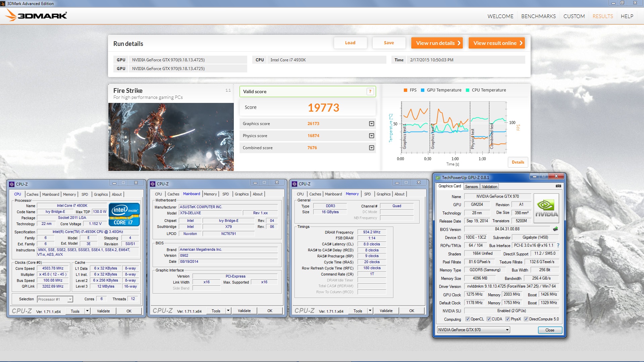The height and width of the screenshot is (362, 644).
Task: Open the HELP section
Action: click(627, 16)
